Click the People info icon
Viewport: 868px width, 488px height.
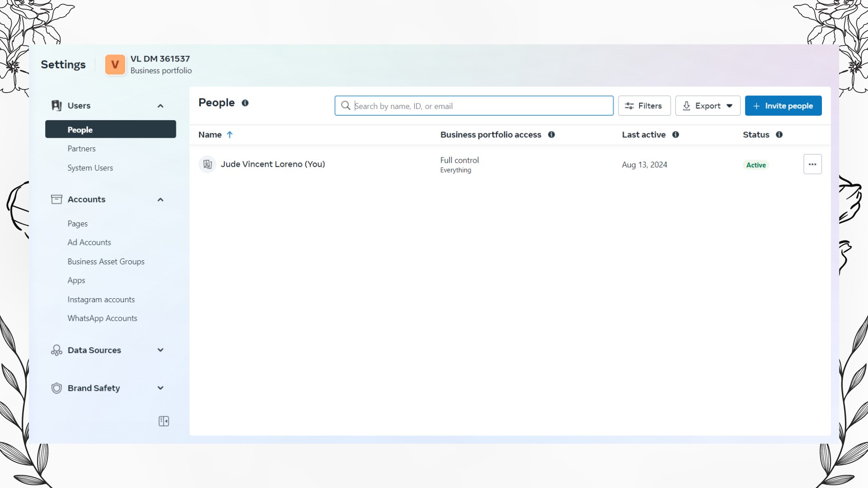(245, 103)
